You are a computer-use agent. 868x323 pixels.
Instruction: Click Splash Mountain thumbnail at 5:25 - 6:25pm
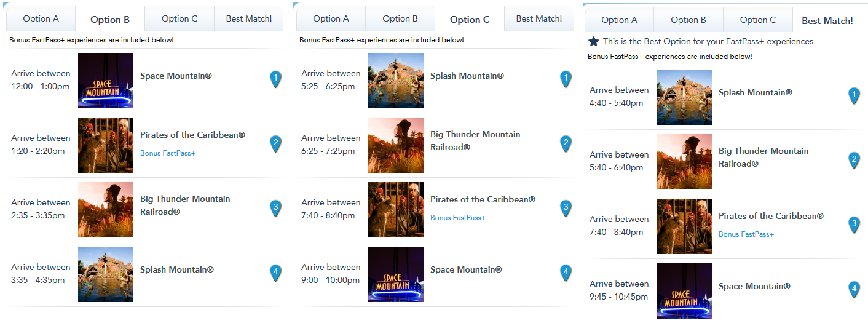396,81
